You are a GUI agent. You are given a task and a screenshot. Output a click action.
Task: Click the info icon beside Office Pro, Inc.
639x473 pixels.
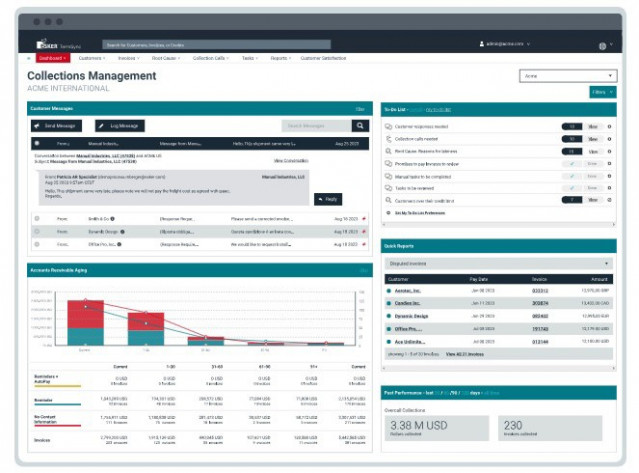coord(119,244)
